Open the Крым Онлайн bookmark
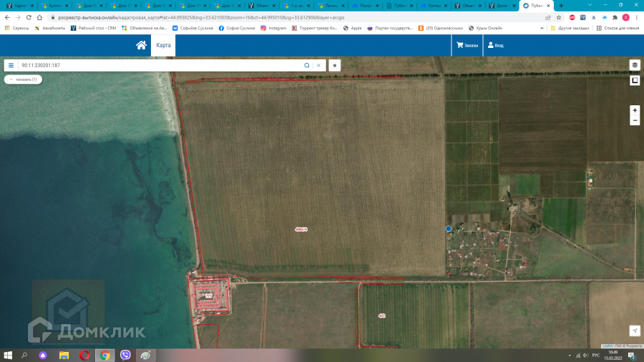This screenshot has width=644, height=362. pos(485,29)
